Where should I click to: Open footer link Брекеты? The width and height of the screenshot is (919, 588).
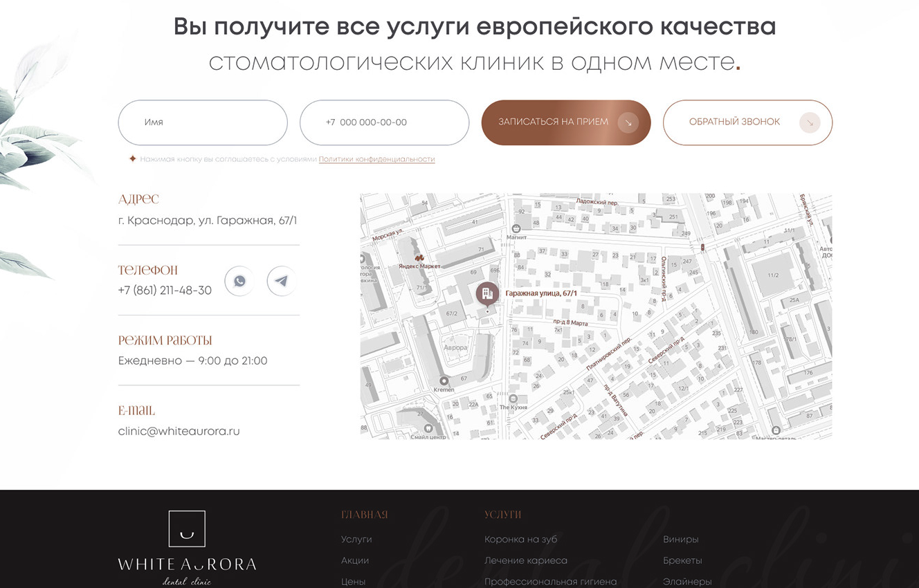[682, 560]
